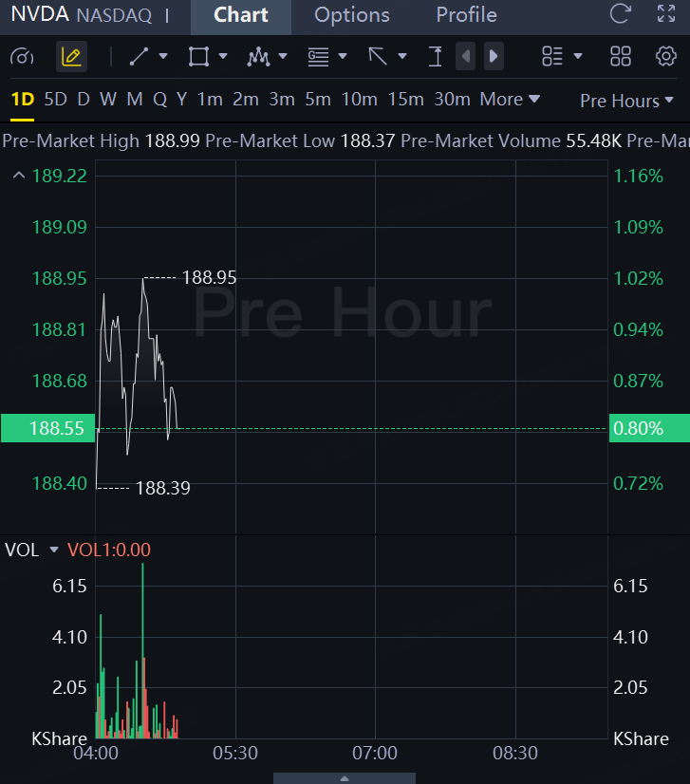Open layout list dropdown arrow
Viewport: 690px width, 784px height.
click(x=578, y=57)
